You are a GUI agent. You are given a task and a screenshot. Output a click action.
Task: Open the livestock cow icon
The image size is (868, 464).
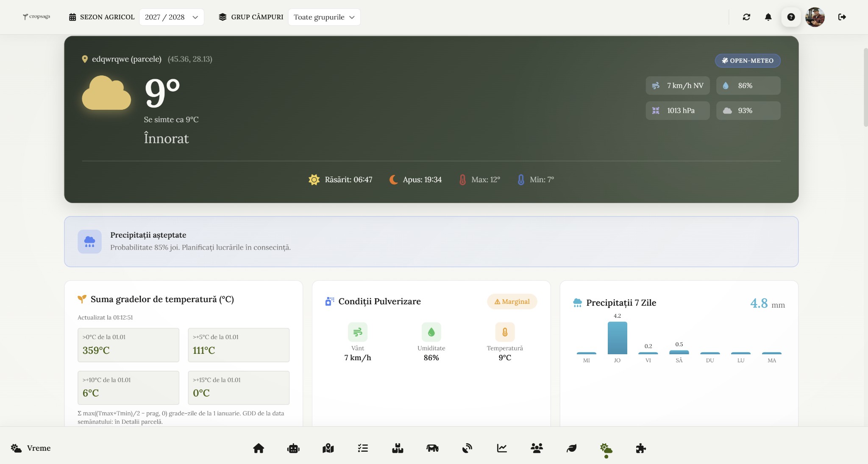click(432, 448)
